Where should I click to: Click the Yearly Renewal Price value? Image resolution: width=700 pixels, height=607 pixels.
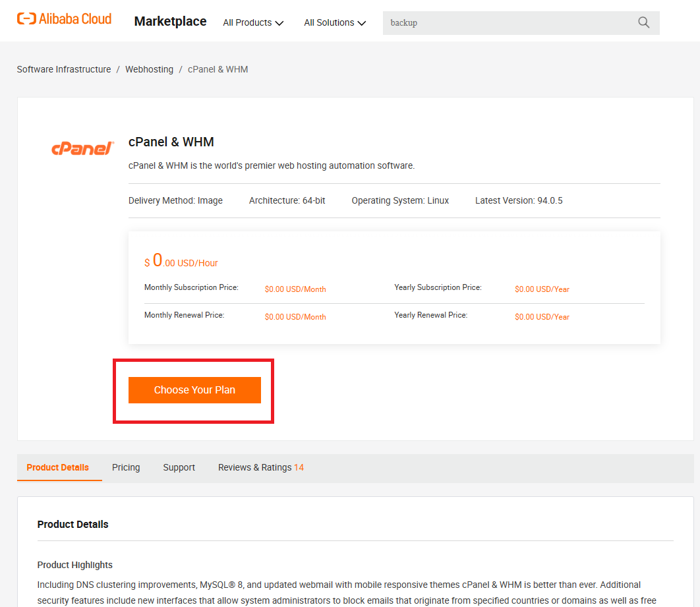click(542, 317)
